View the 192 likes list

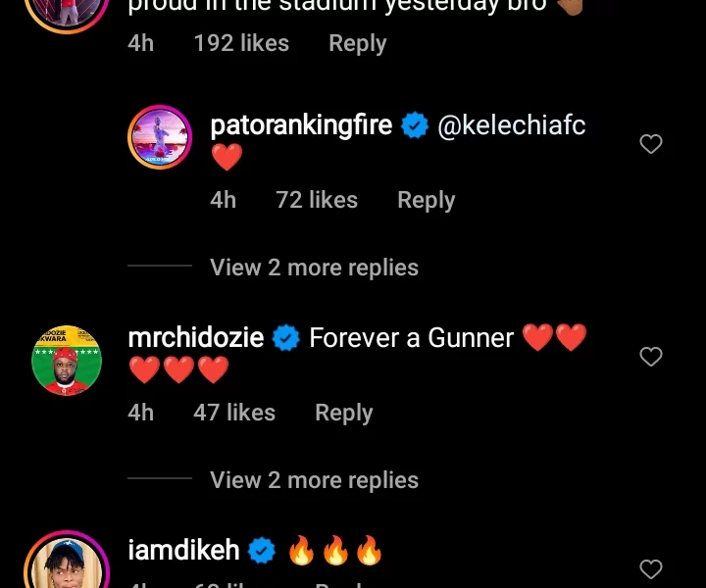click(241, 43)
